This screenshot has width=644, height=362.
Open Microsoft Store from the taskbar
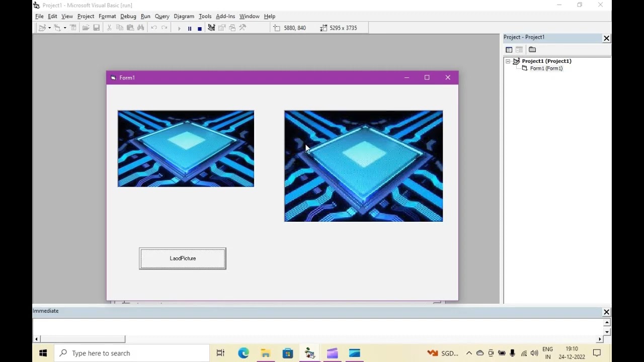point(288,353)
